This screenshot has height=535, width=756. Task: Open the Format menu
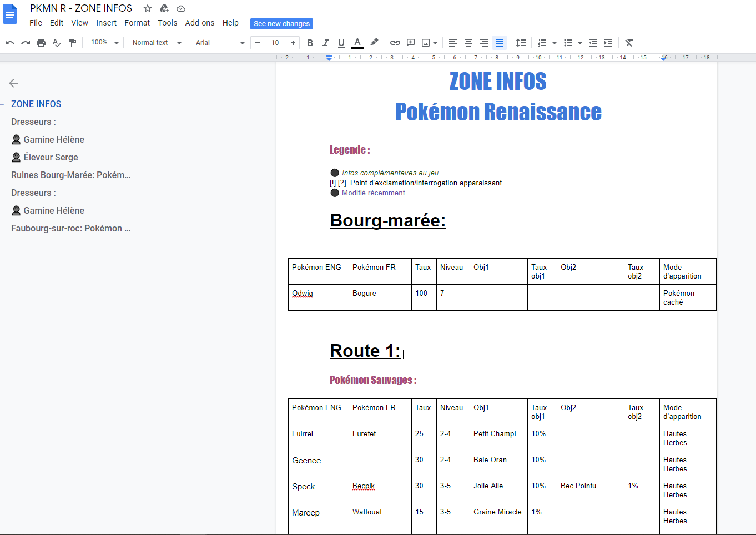click(x=137, y=23)
